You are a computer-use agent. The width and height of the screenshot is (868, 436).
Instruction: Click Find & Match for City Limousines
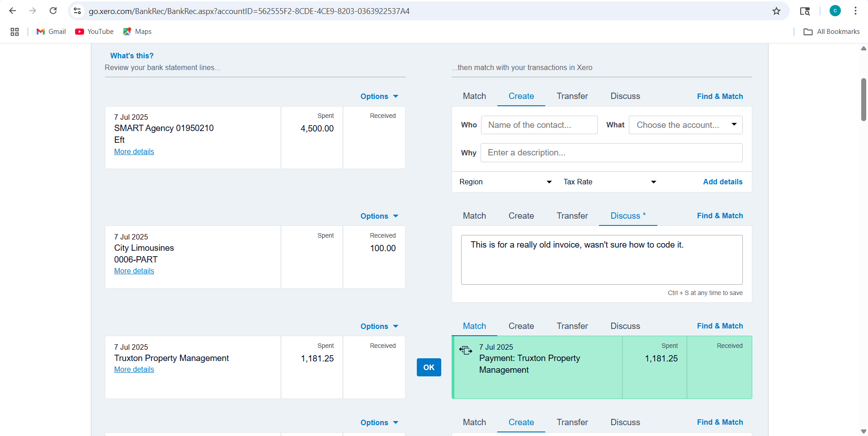click(x=720, y=216)
